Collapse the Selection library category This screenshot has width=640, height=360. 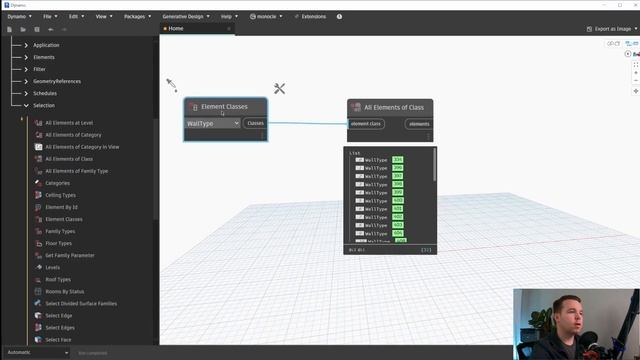pos(26,105)
